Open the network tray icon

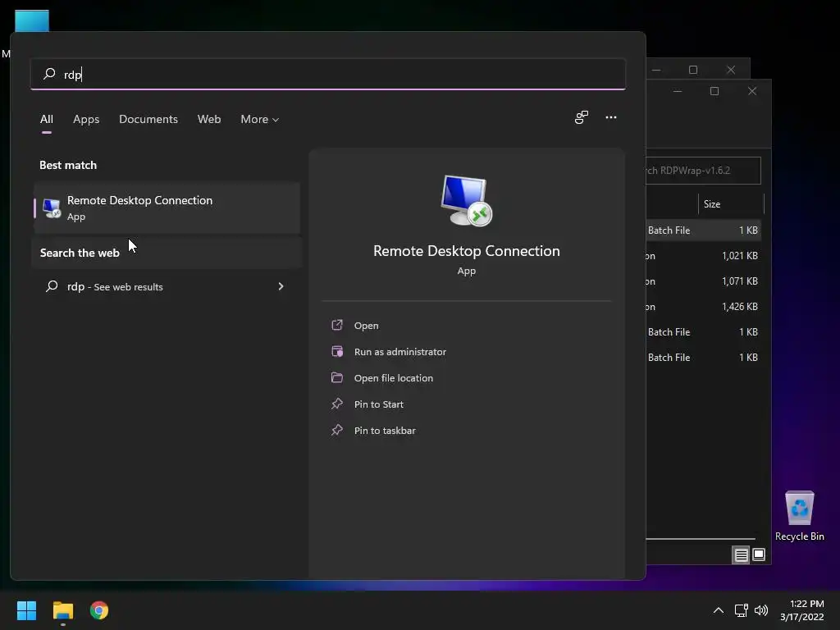742,610
